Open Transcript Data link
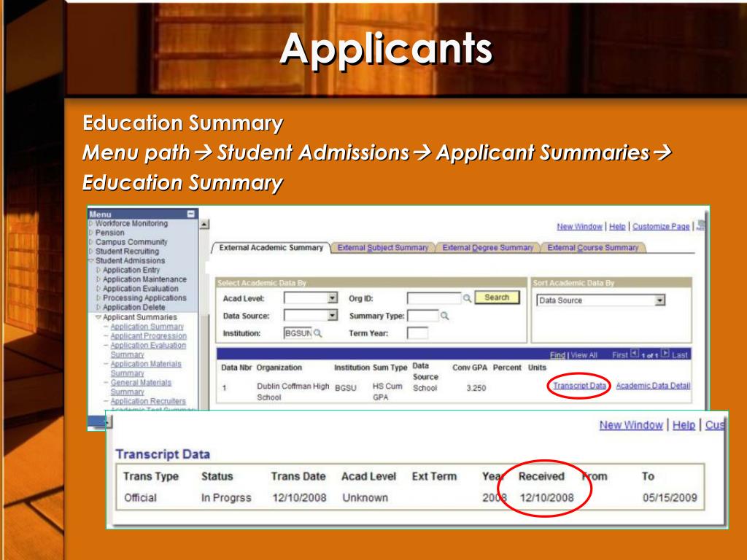Viewport: 747px width, 560px height. tap(579, 386)
